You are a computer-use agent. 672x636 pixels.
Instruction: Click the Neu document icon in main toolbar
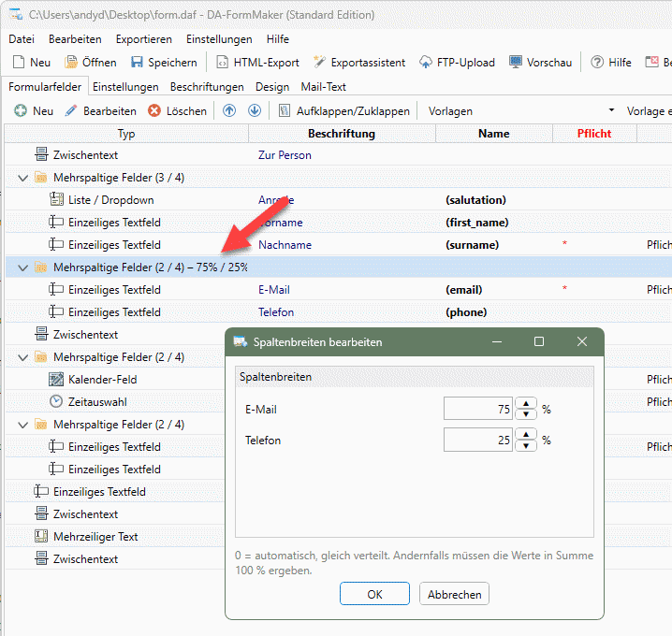coord(19,62)
